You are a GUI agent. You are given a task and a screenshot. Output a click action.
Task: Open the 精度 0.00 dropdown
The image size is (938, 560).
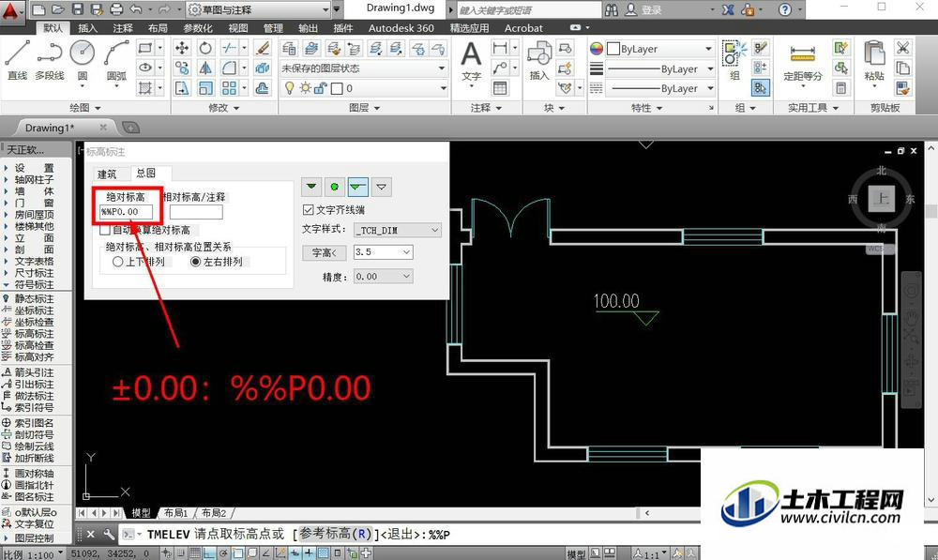click(383, 277)
